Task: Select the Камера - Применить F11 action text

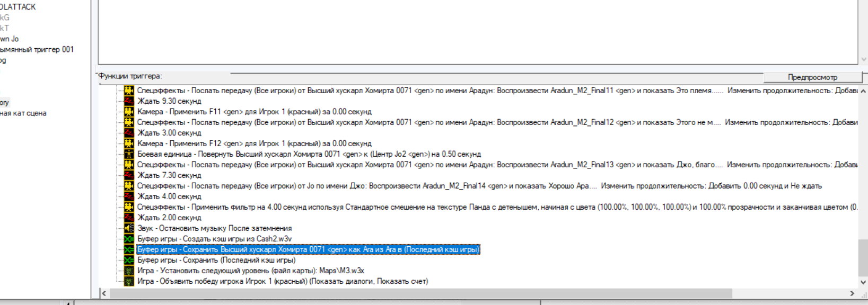Action: (x=255, y=112)
